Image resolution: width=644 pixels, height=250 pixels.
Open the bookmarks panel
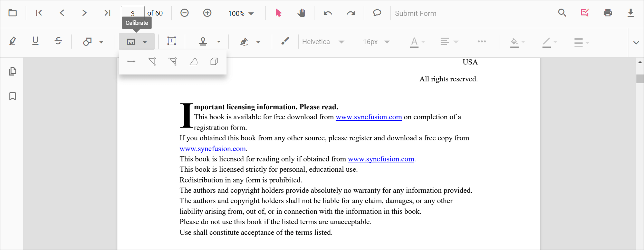[13, 96]
